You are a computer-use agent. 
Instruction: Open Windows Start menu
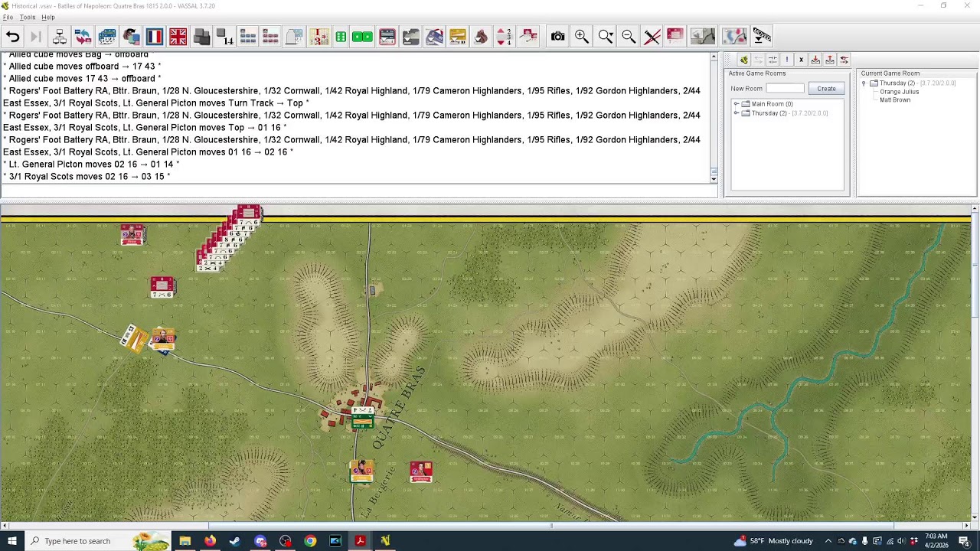tap(12, 541)
